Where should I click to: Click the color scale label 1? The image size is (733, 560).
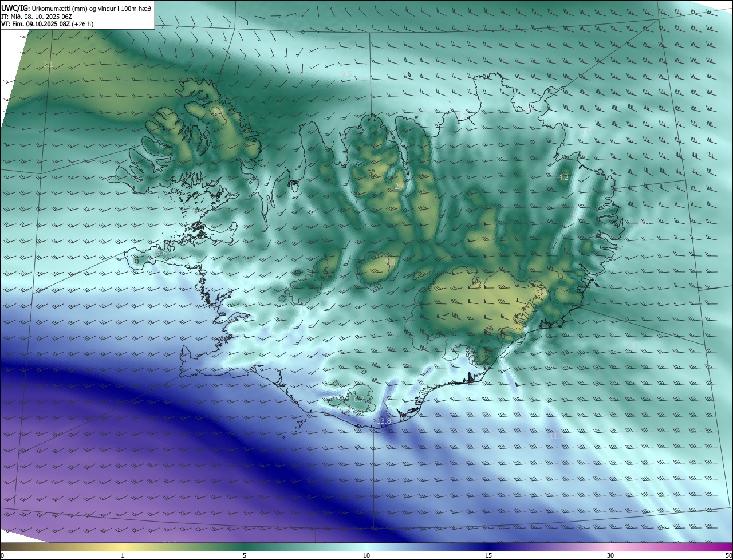pyautogui.click(x=123, y=555)
